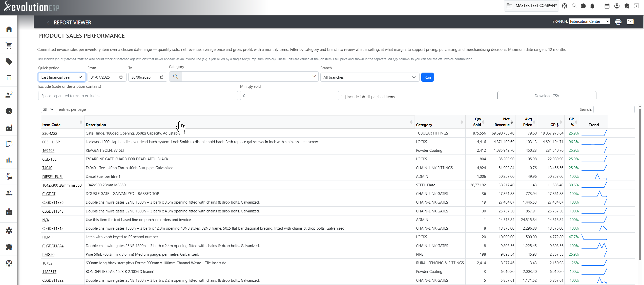Sort table by Qty Sold column
Viewport: 644px width, 285px height.
click(x=476, y=122)
